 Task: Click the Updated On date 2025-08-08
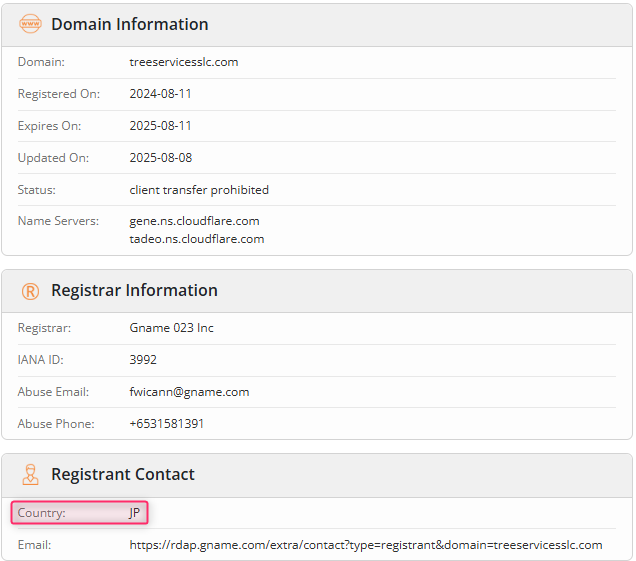(161, 158)
